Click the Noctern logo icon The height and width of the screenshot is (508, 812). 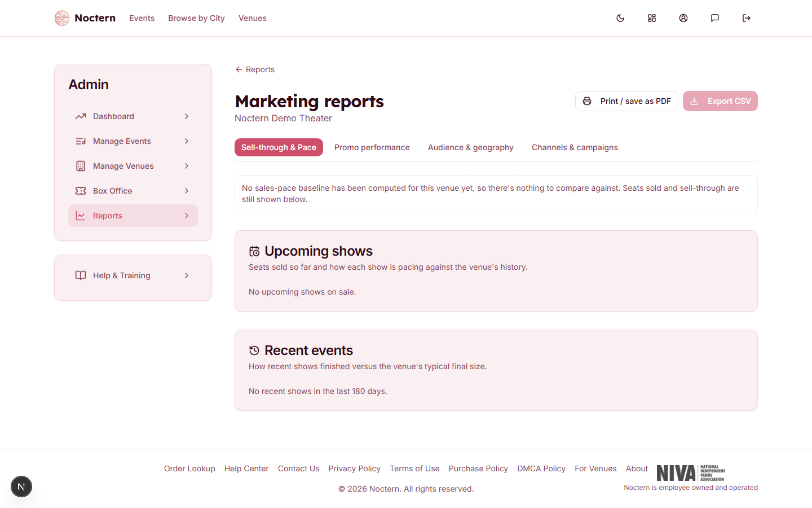(62, 18)
